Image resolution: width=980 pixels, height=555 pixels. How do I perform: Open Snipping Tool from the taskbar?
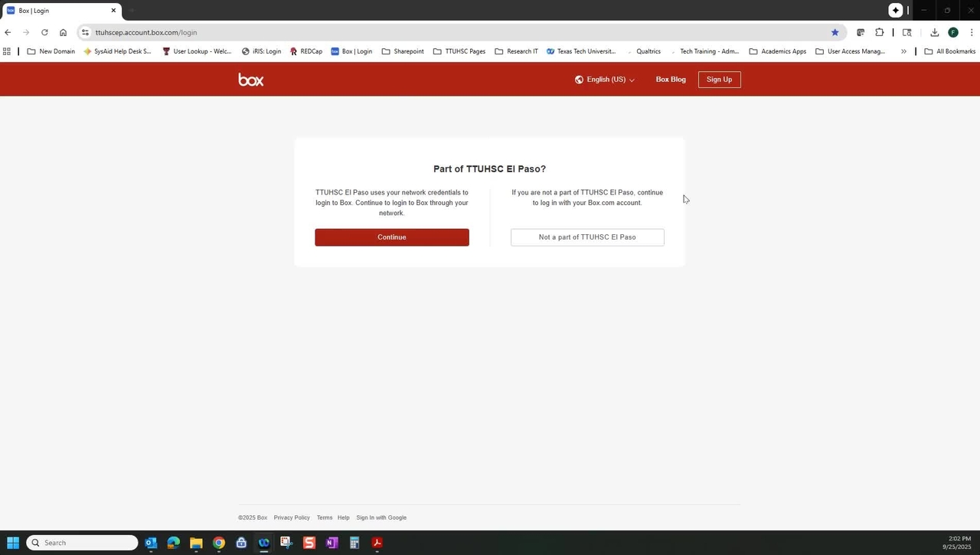(286, 543)
